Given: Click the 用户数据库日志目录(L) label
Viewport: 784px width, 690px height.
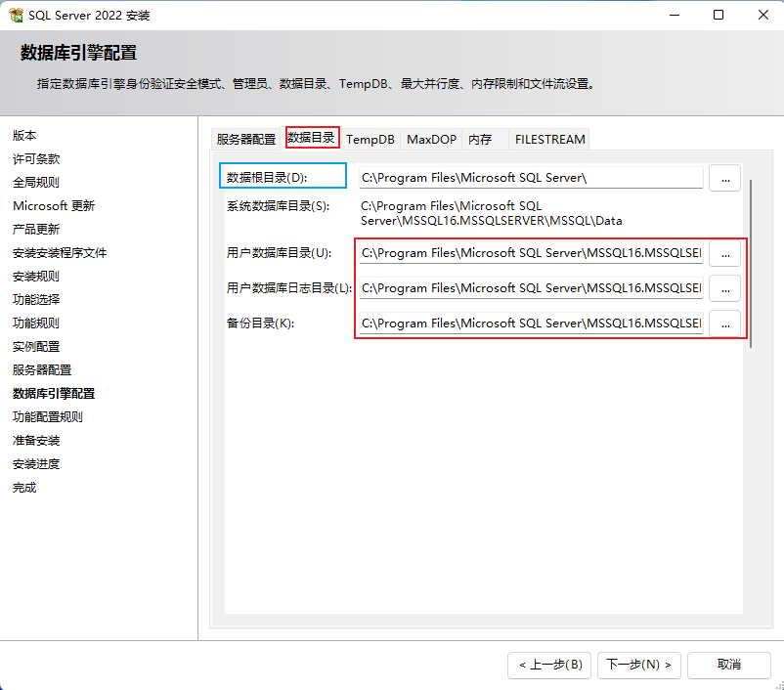Looking at the screenshot, I should pos(289,288).
